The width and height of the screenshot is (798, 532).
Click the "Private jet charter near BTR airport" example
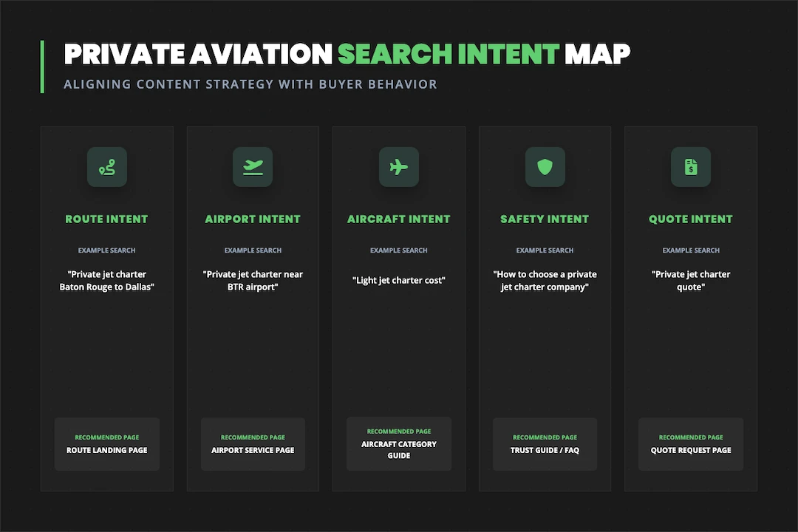[253, 280]
